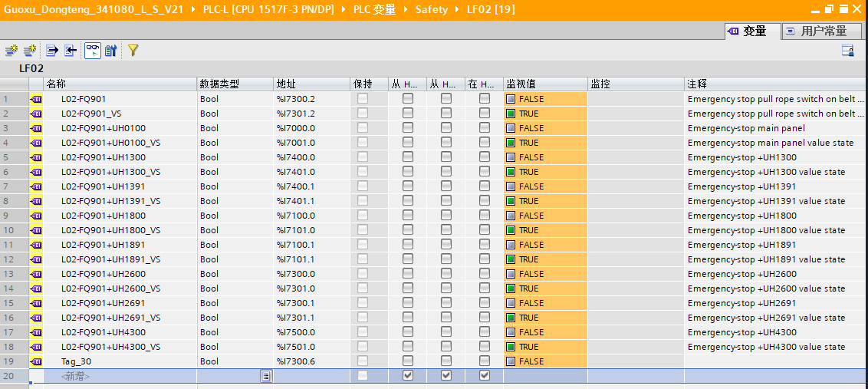Click the battery-and-wrench retain settings icon
The image size is (868, 389).
coord(111,51)
